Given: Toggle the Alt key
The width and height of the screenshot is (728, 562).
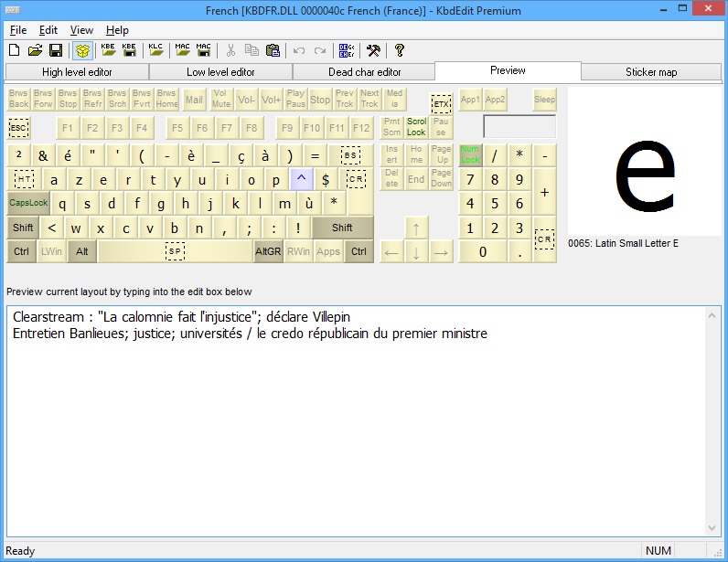Looking at the screenshot, I should [81, 251].
